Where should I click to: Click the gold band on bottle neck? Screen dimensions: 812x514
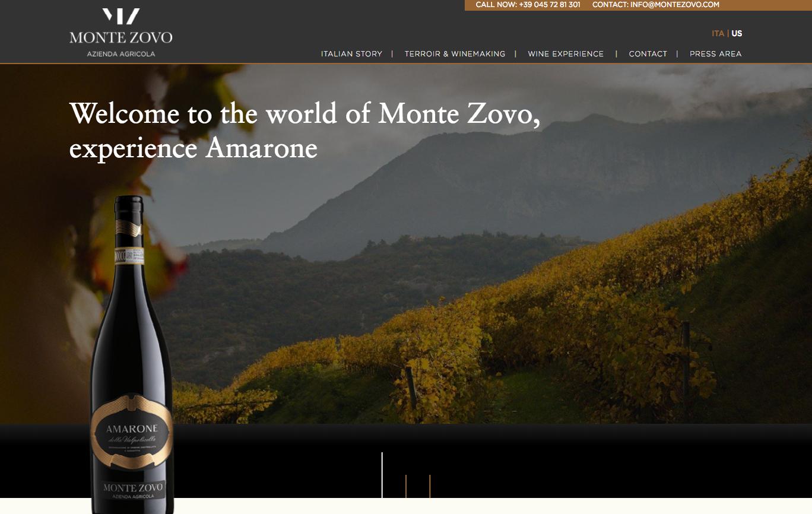click(x=129, y=227)
